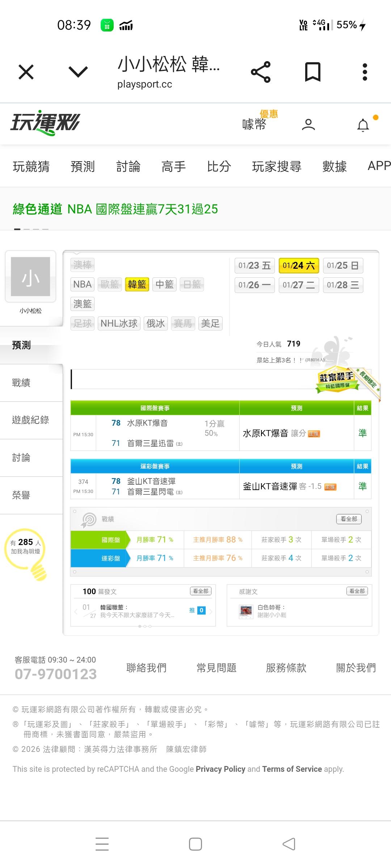Select the NBA league filter
Screen dimensions: 391x868
coord(82,284)
